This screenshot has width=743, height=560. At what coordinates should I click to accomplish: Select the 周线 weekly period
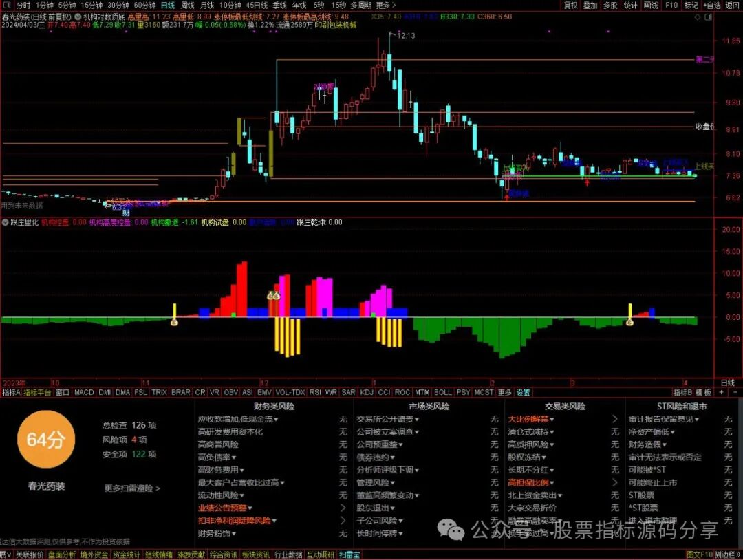188,6
